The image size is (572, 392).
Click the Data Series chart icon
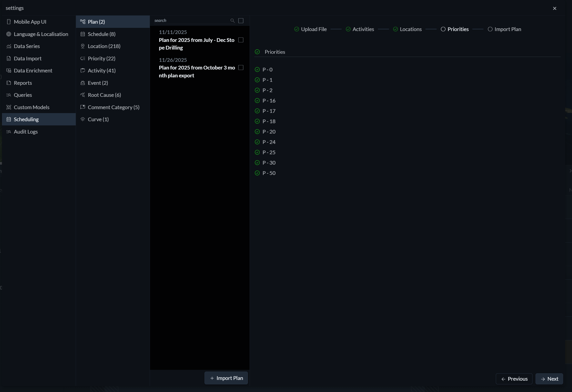[9, 46]
